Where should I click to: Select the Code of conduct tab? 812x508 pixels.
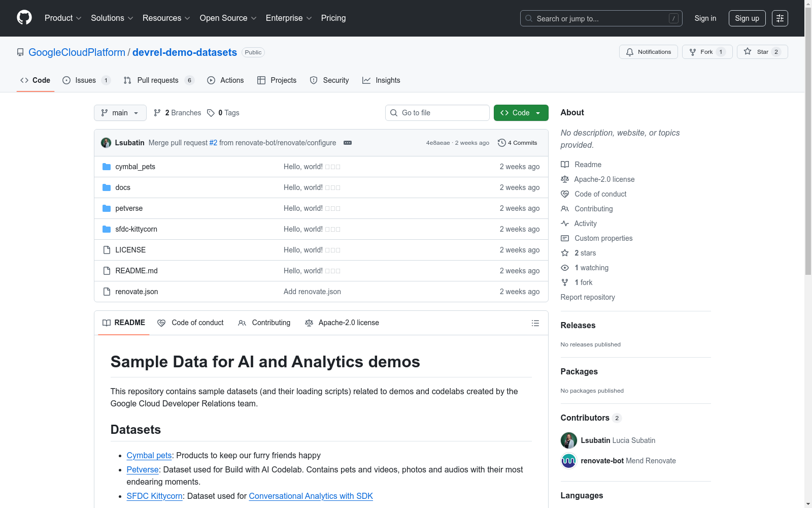pos(191,323)
